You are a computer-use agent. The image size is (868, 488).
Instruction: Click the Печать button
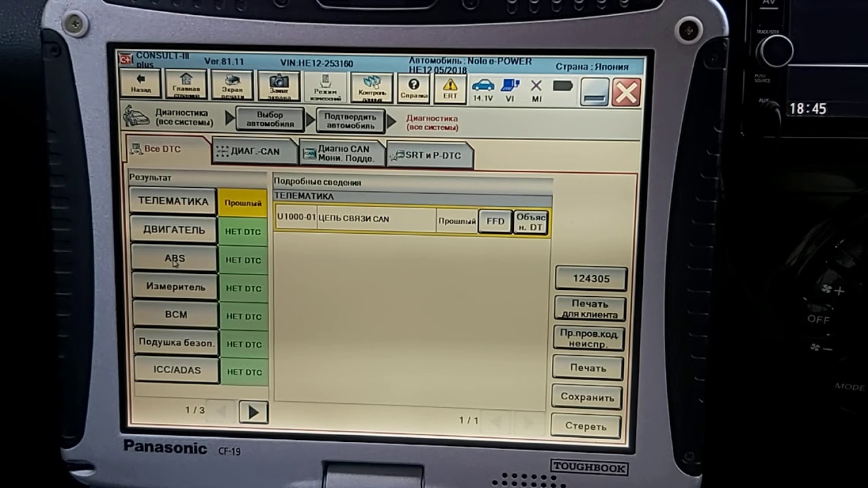point(587,368)
